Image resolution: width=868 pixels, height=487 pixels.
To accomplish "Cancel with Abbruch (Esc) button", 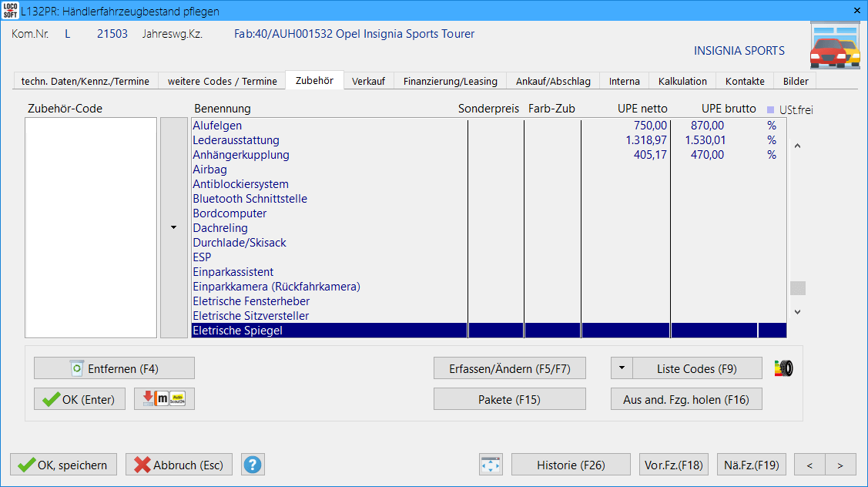I will tap(179, 465).
